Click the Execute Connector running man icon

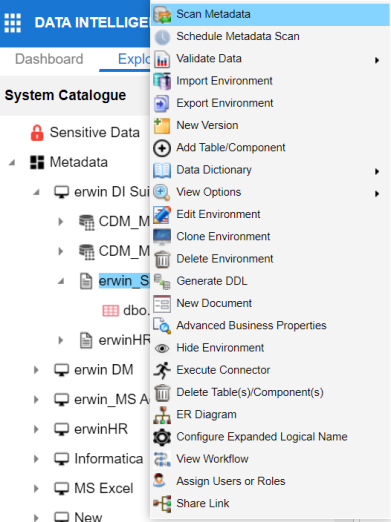[162, 370]
